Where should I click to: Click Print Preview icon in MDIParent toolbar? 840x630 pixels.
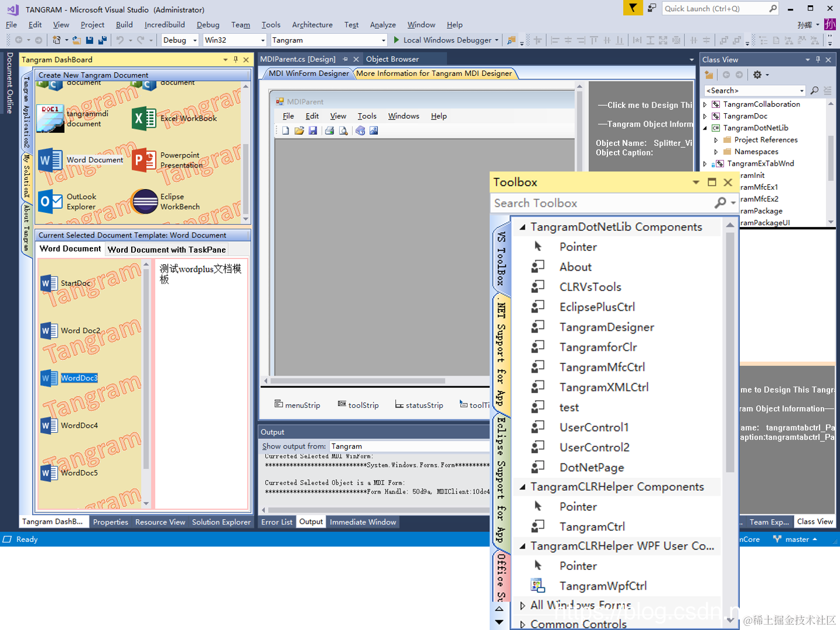pos(343,131)
